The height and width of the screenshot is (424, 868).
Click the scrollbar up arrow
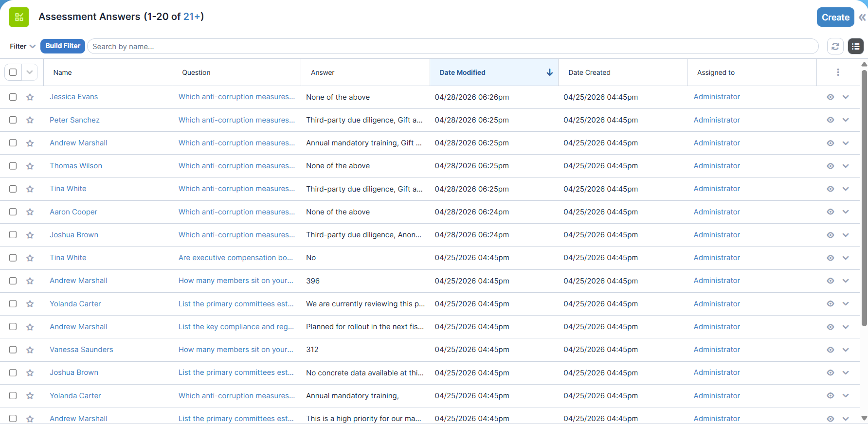click(x=864, y=64)
